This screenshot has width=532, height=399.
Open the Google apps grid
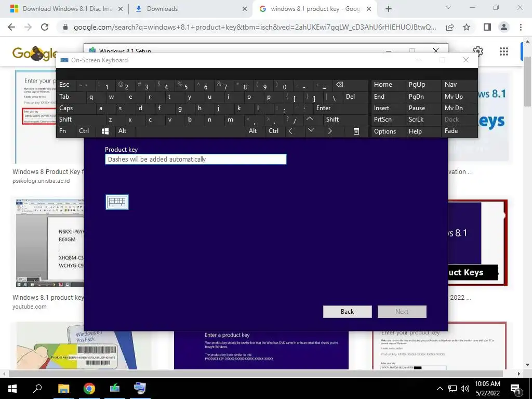click(504, 51)
